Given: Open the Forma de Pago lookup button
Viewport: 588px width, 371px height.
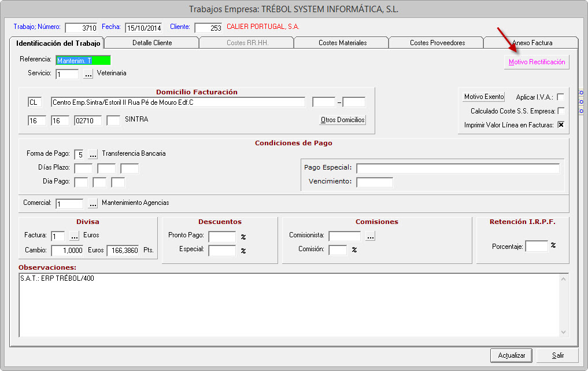Looking at the screenshot, I should coord(93,155).
